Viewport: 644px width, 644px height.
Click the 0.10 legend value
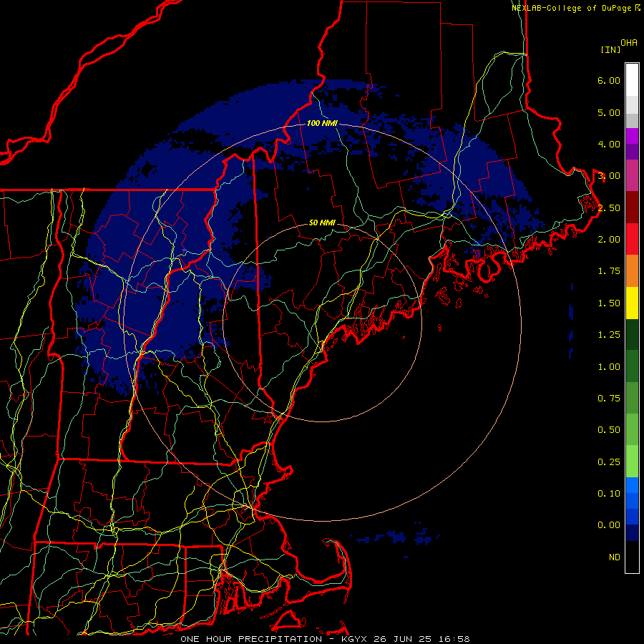[x=609, y=494]
